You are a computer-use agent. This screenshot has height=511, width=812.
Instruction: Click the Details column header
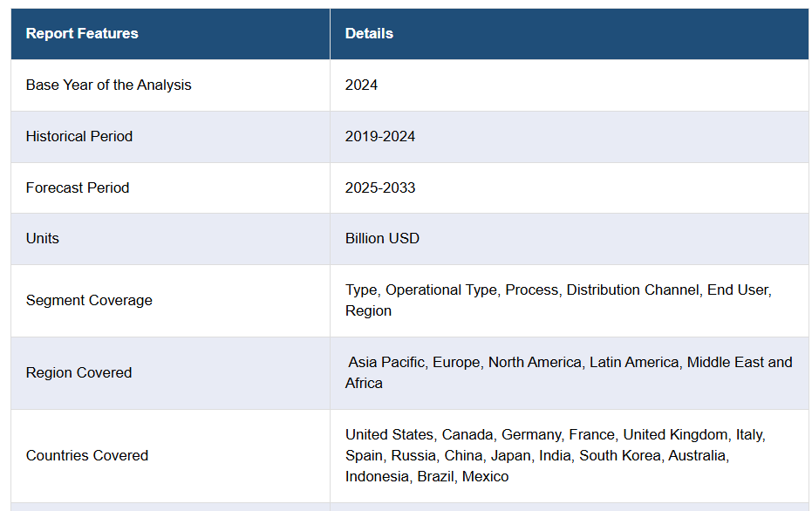pos(369,34)
